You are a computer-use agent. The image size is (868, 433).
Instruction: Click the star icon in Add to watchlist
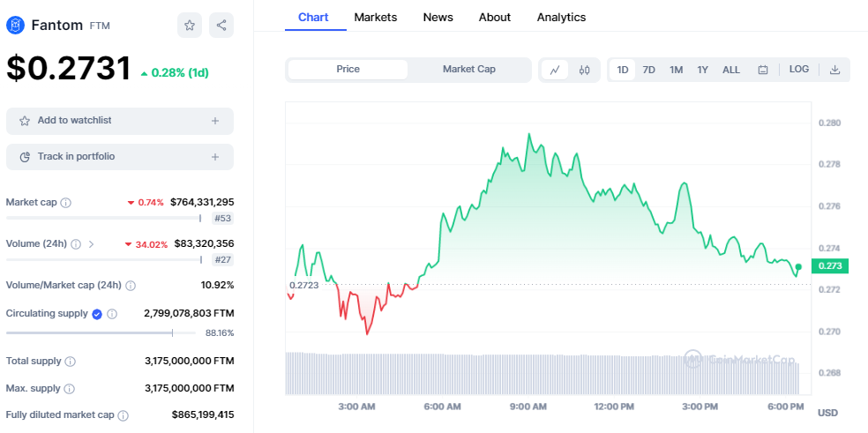point(25,121)
